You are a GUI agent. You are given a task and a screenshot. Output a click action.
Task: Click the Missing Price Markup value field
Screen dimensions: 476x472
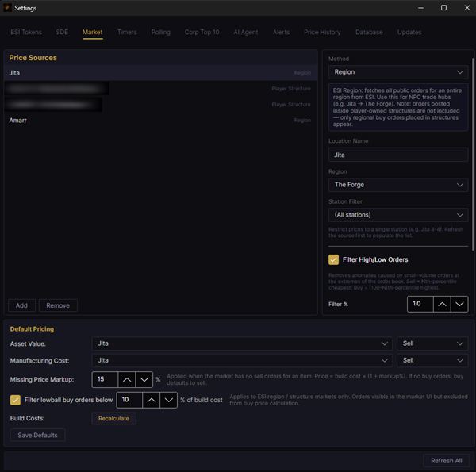pyautogui.click(x=105, y=379)
